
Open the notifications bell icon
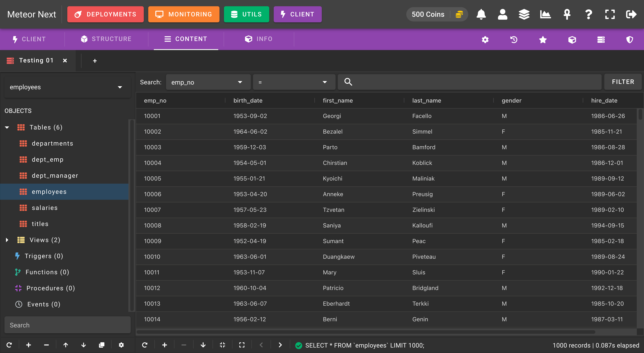coord(481,14)
